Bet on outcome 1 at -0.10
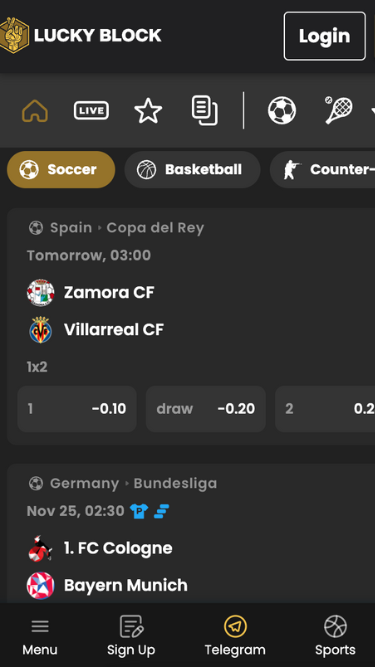375x667 pixels. pos(77,409)
